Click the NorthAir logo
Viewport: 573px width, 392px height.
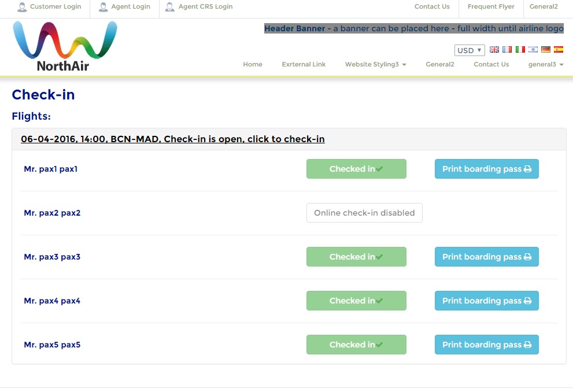65,46
